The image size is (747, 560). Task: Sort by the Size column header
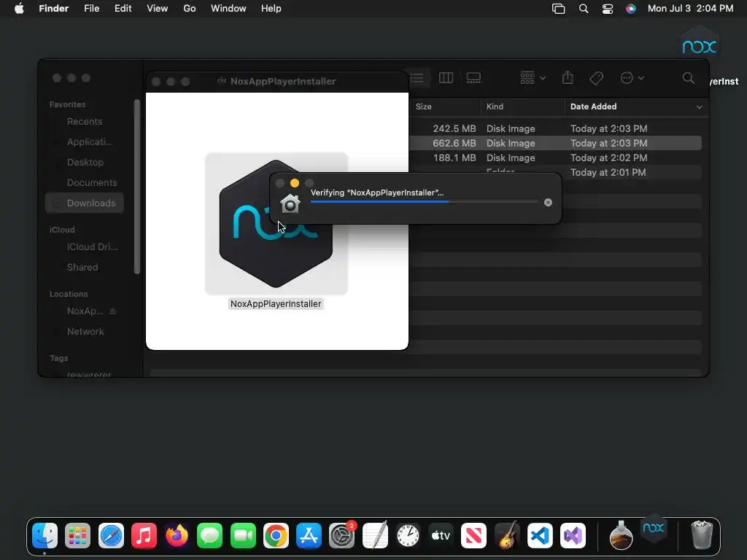click(x=424, y=106)
